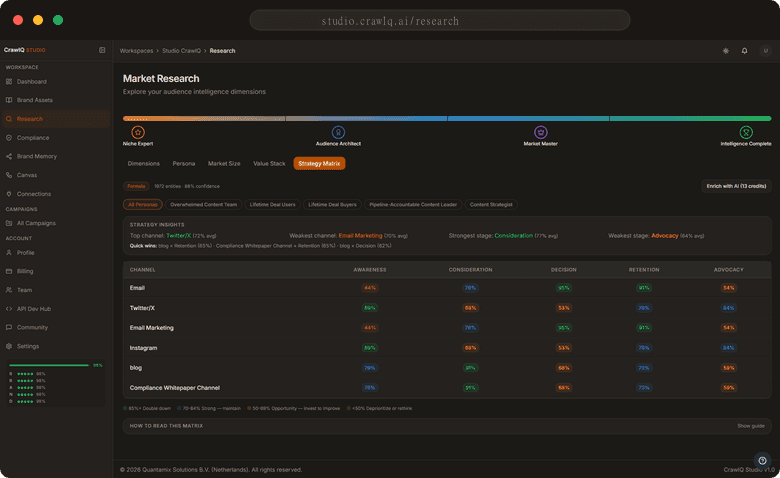This screenshot has height=478, width=780.
Task: Click the Niche Expert star badge
Action: 138,132
